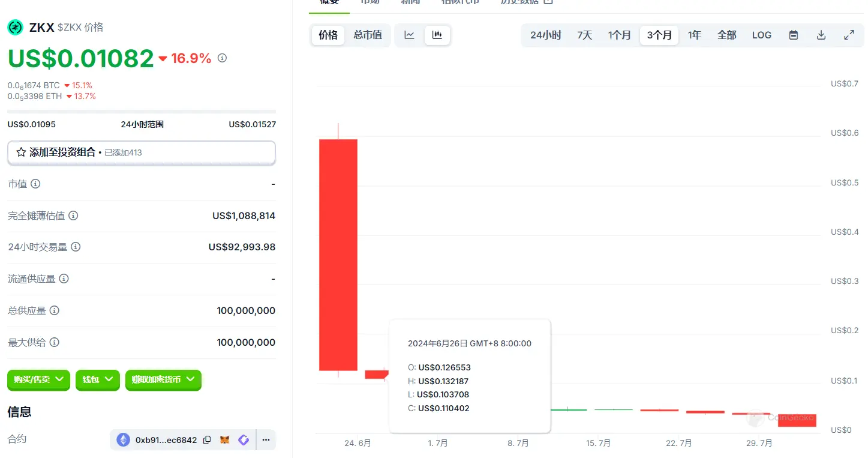Expand the 赚取加密货币 dropdown

click(163, 380)
